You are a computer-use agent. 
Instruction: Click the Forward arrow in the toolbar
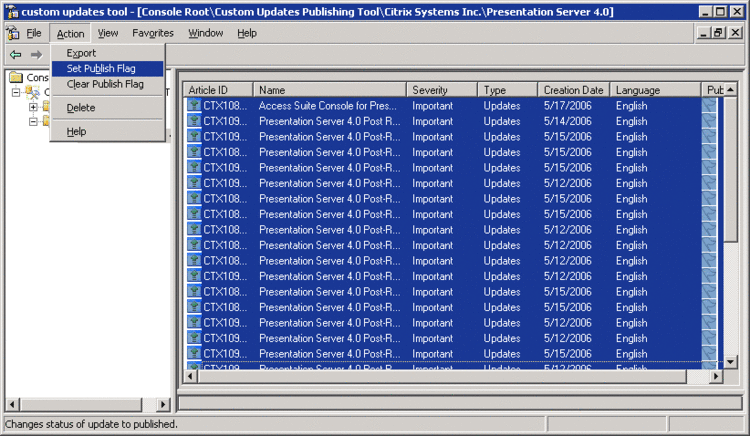click(36, 54)
